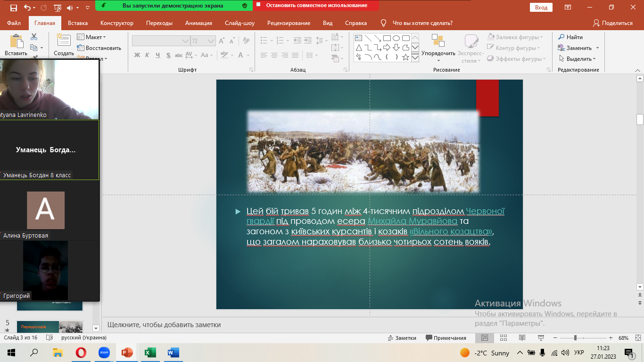
Task: Select the rounded rectangle shape
Action: point(405,38)
